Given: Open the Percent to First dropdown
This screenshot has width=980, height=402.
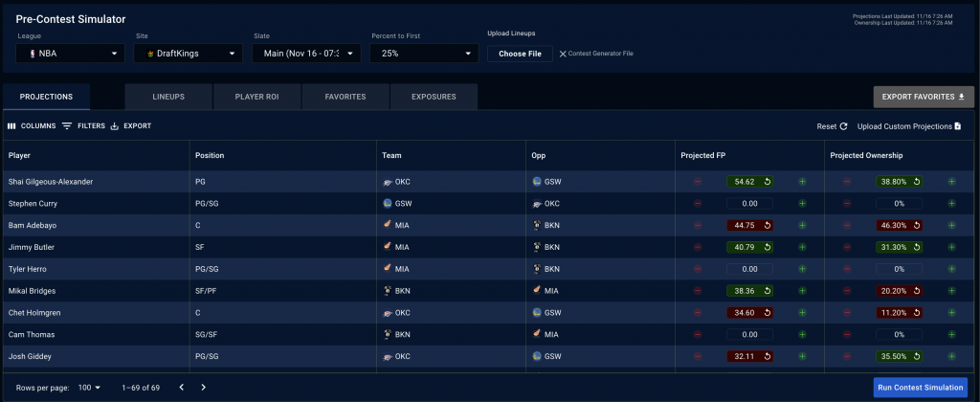Looking at the screenshot, I should (x=424, y=54).
